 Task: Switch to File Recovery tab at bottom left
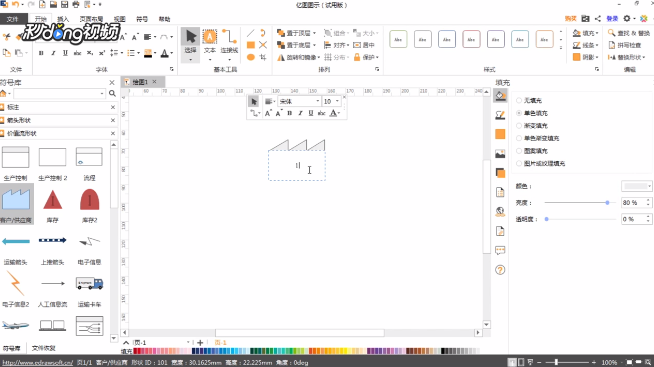43,348
